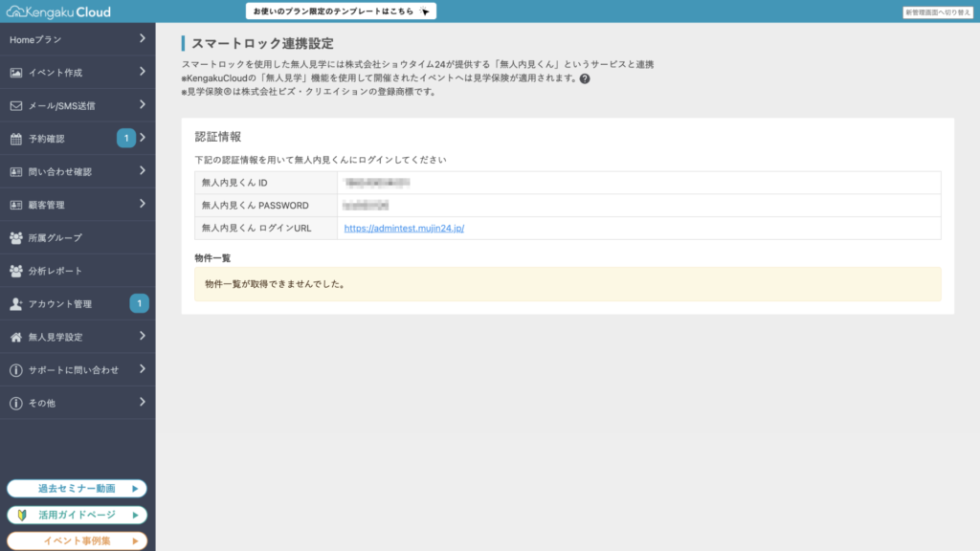Click the help question mark icon
The width and height of the screenshot is (980, 551).
pos(585,78)
